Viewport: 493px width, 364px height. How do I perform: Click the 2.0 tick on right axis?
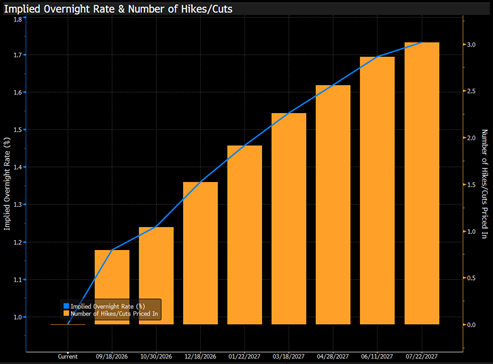471,138
